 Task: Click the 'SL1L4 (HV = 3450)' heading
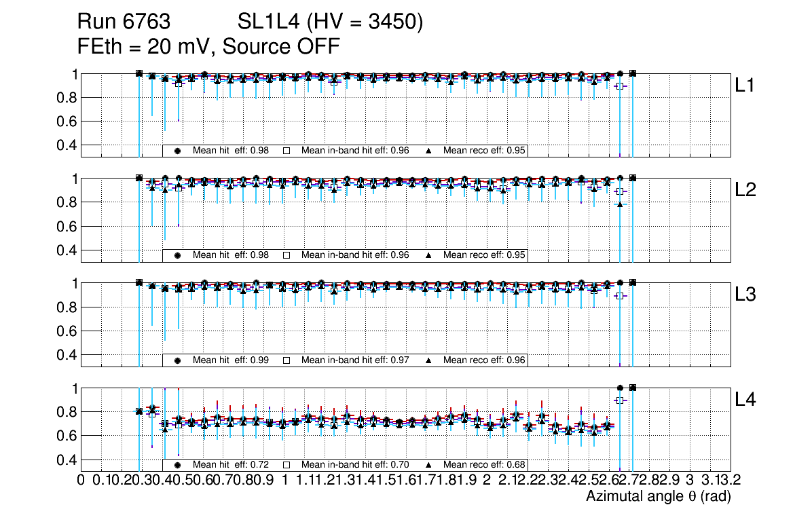pyautogui.click(x=331, y=23)
